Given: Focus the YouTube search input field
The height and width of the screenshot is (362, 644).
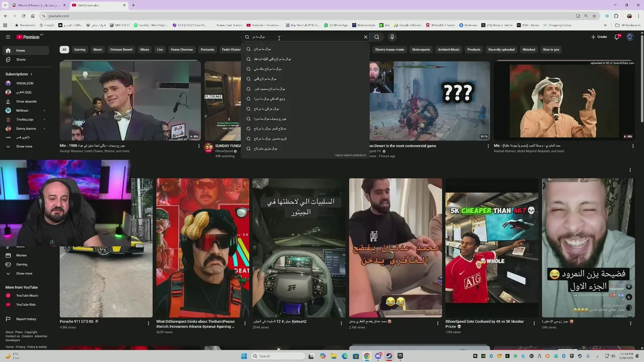Looking at the screenshot, I should 304,37.
